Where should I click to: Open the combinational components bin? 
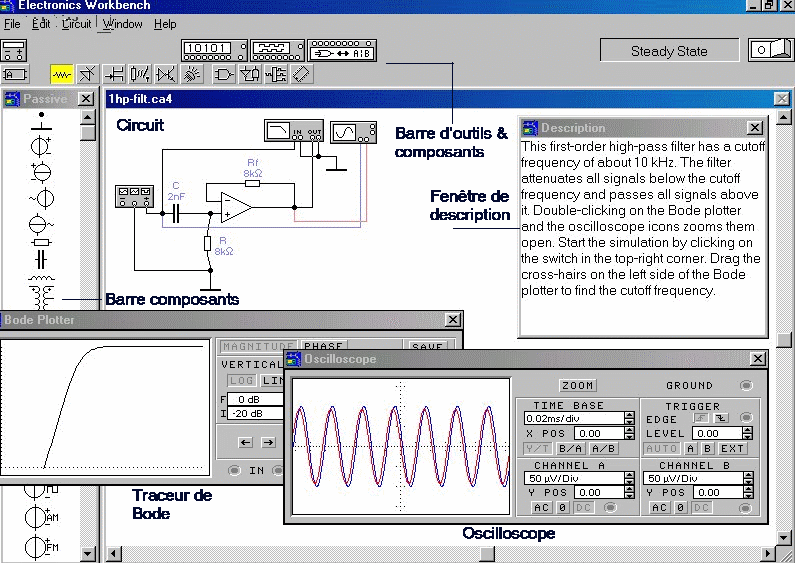(x=249, y=75)
